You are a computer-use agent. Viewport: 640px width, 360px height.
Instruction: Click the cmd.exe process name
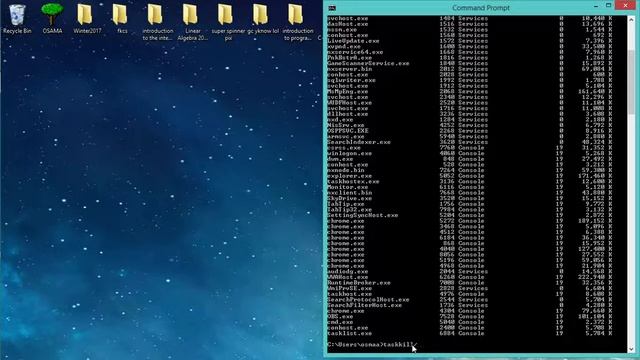340,322
